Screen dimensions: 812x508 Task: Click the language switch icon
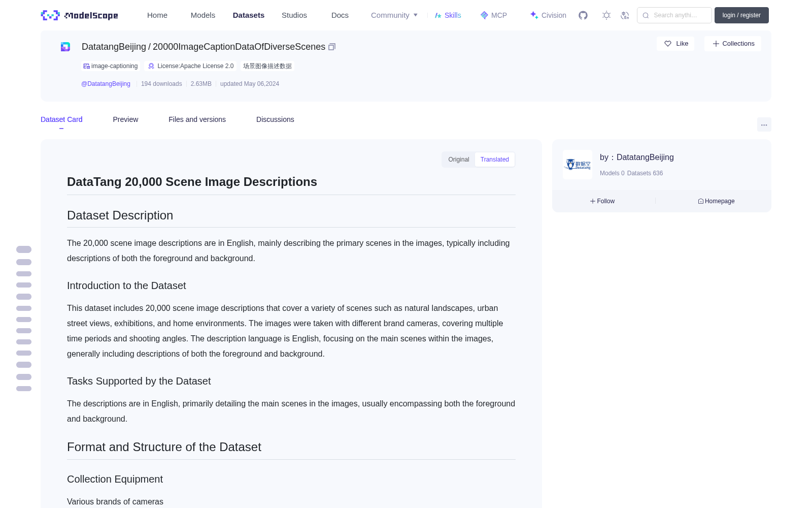click(x=625, y=15)
